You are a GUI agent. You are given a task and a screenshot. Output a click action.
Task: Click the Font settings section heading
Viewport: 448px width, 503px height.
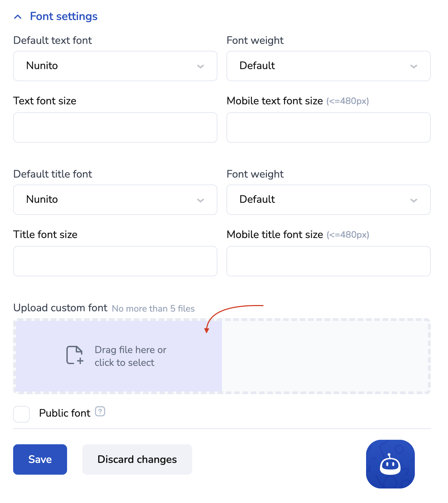[64, 16]
